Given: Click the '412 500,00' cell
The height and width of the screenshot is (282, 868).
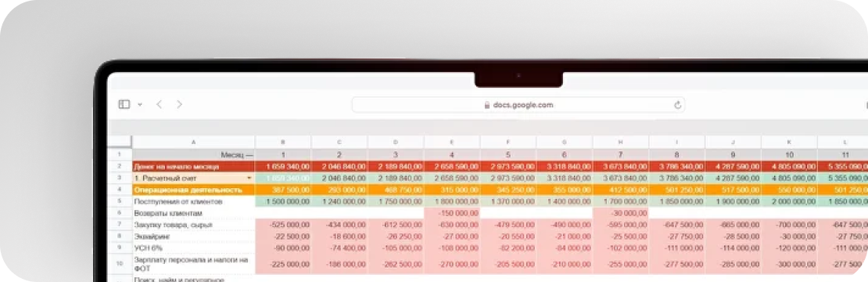Looking at the screenshot, I should [x=621, y=190].
